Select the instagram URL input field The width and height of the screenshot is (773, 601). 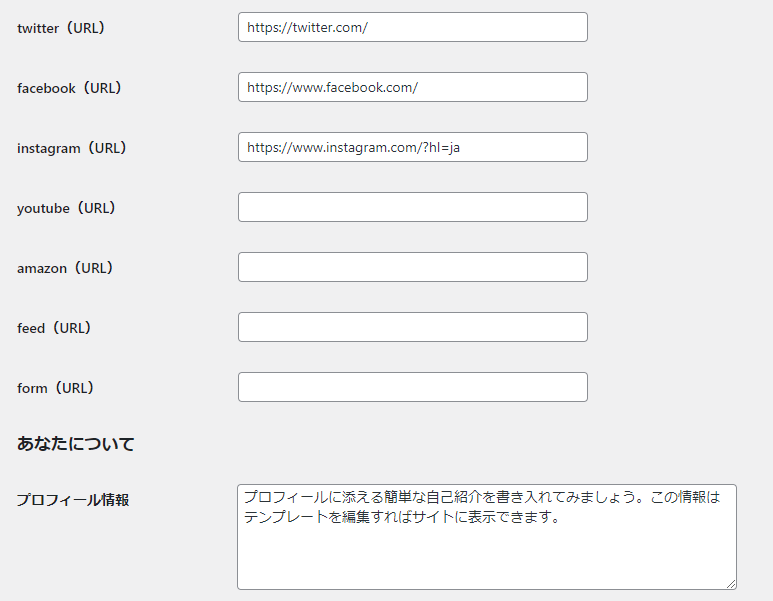413,147
